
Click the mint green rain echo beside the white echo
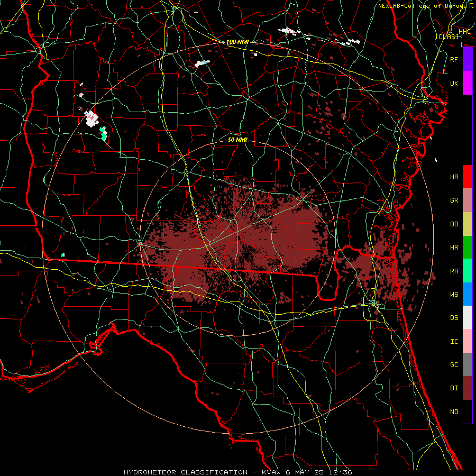coord(104,133)
